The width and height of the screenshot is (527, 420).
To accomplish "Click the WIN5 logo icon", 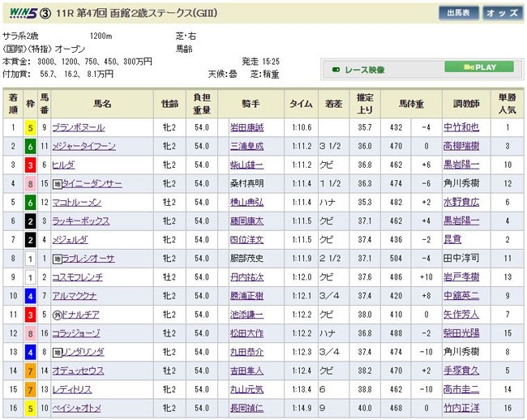I will click(15, 12).
